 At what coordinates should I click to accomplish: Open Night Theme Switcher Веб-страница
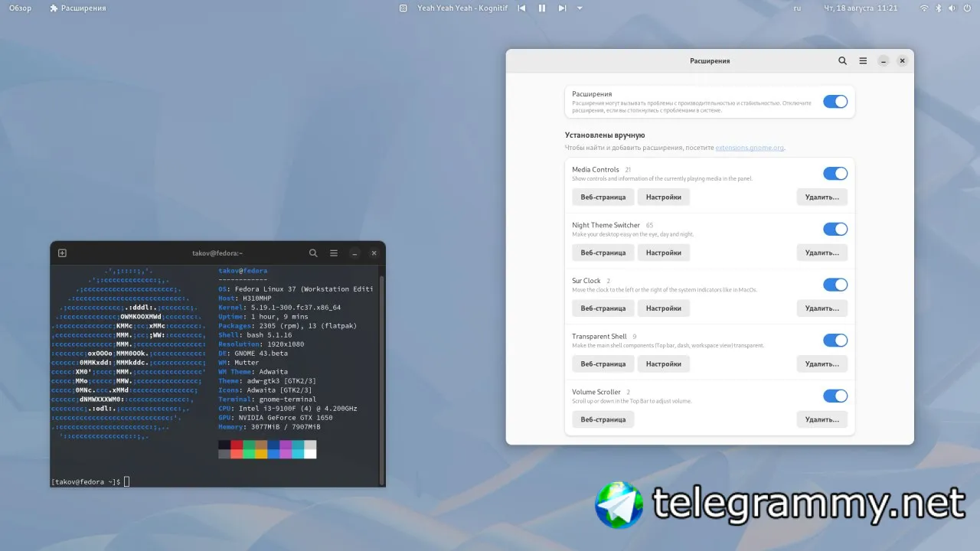point(603,253)
